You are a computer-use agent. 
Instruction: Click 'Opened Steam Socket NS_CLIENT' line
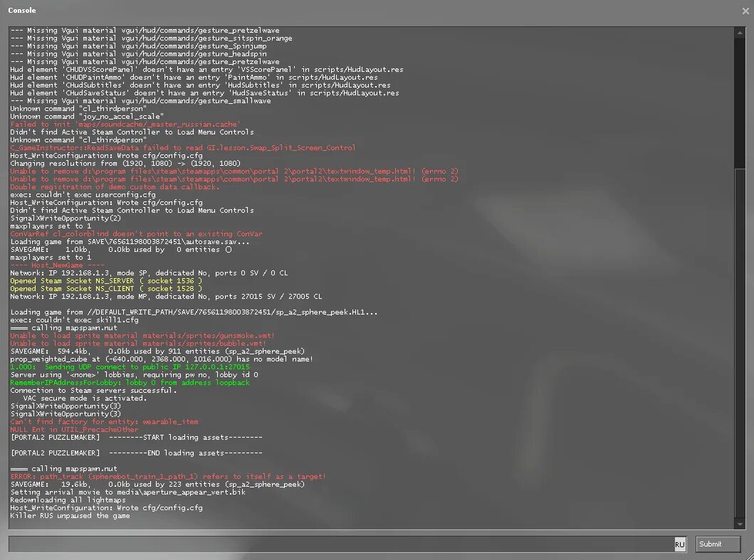tap(106, 288)
